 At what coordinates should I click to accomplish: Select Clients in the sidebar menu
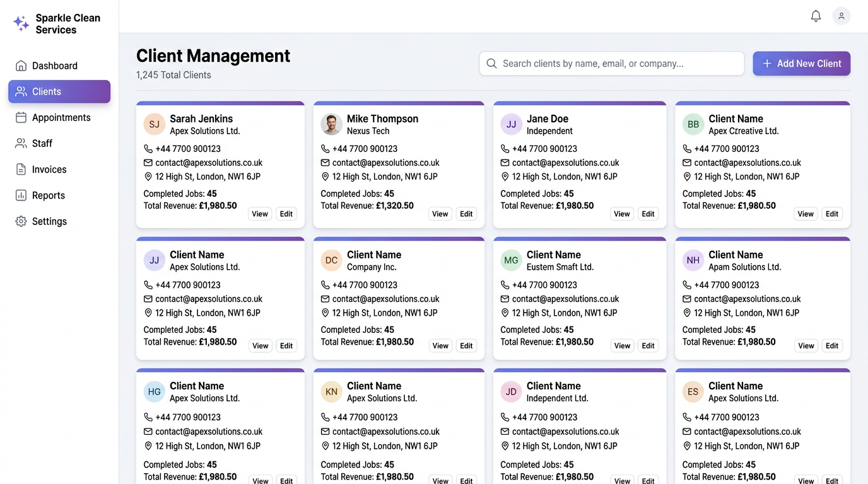pyautogui.click(x=59, y=91)
